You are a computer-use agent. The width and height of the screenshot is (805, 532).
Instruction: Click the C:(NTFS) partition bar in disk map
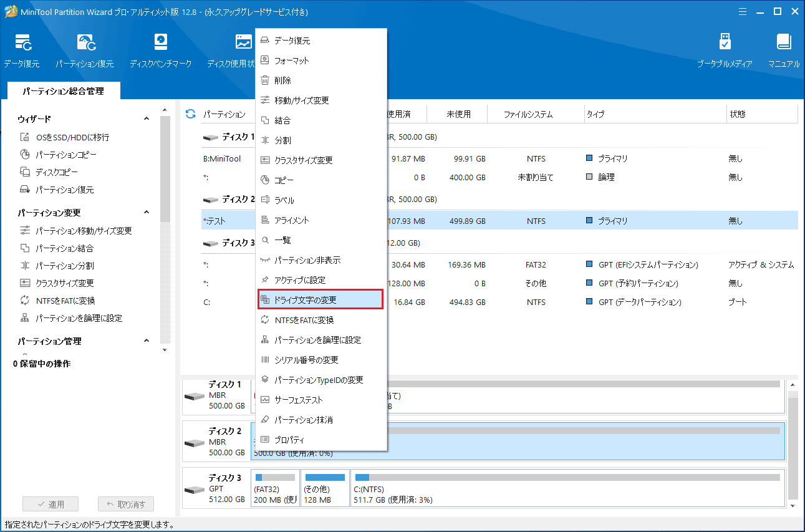pos(566,488)
